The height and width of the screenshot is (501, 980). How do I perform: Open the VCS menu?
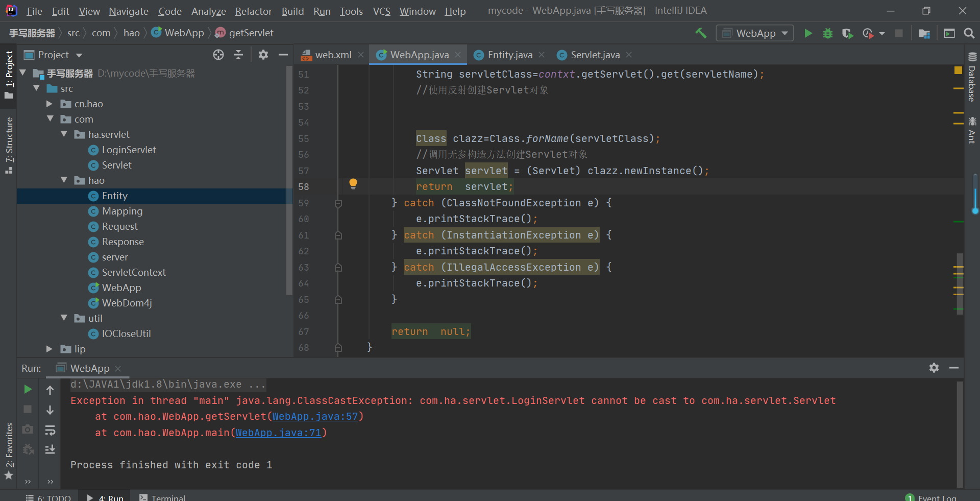coord(381,11)
